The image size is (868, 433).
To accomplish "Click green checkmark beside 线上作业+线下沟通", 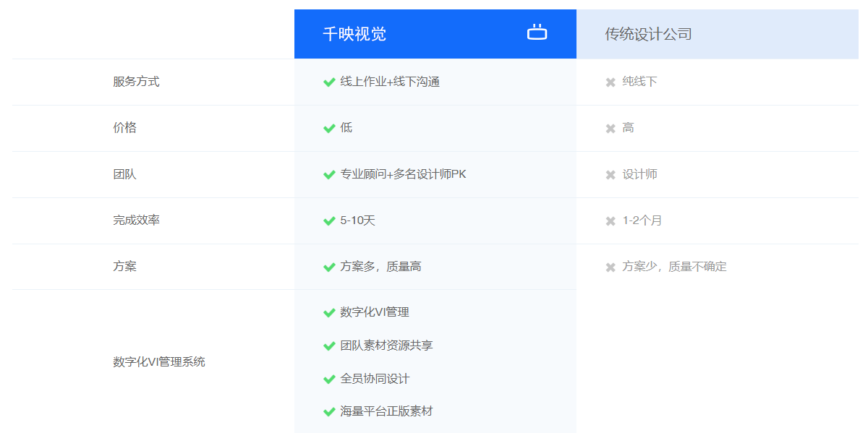I will tap(329, 82).
